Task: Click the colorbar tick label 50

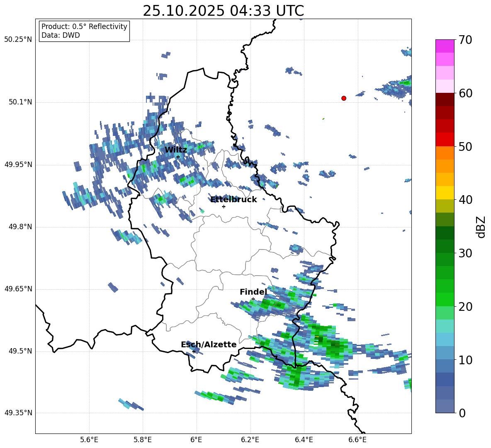Action: tap(465, 146)
